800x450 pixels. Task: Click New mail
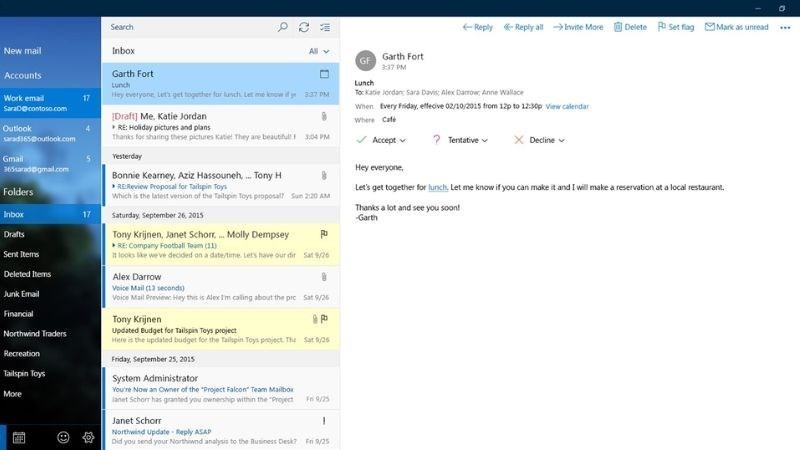click(22, 51)
